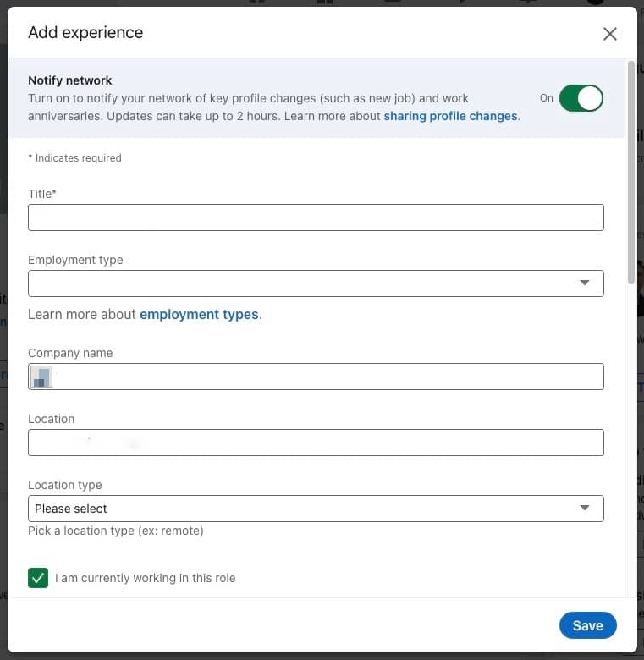Follow the employment types link
Viewport: 644px width, 660px height.
click(x=199, y=315)
